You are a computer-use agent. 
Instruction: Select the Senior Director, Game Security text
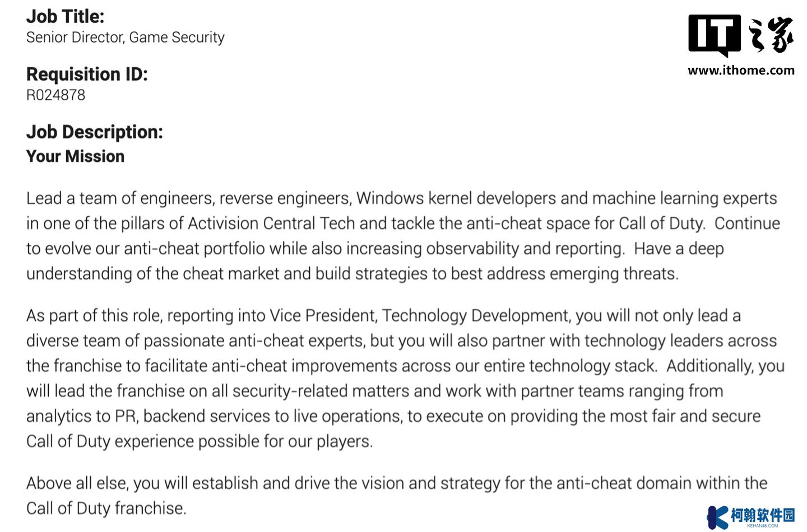point(126,38)
